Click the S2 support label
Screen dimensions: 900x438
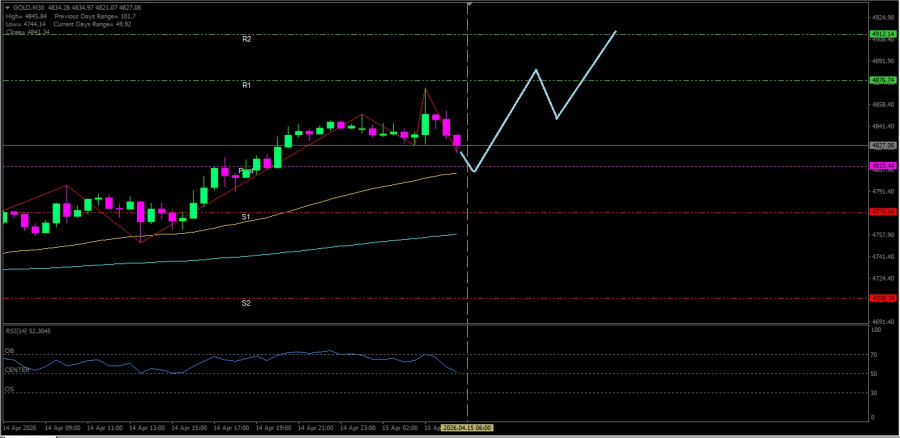(246, 303)
